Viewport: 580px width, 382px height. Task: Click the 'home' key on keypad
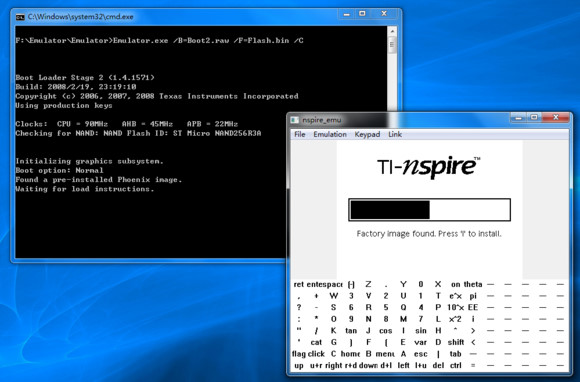[350, 354]
